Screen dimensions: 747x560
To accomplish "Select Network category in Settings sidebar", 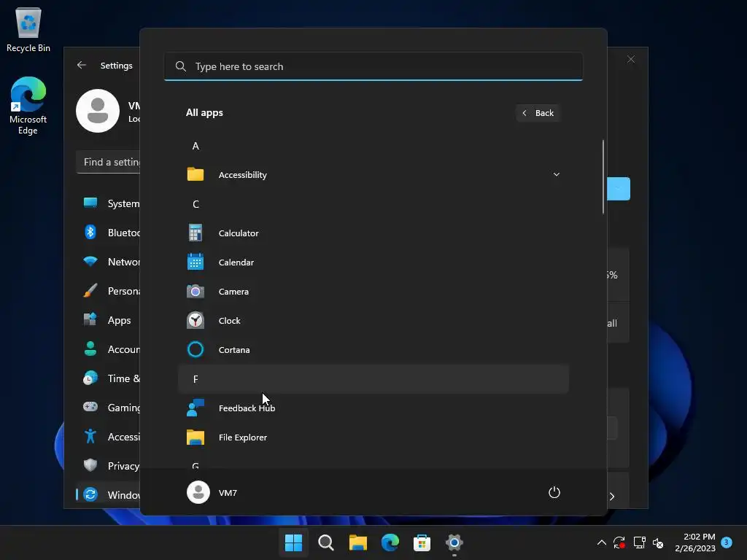I will click(x=108, y=262).
